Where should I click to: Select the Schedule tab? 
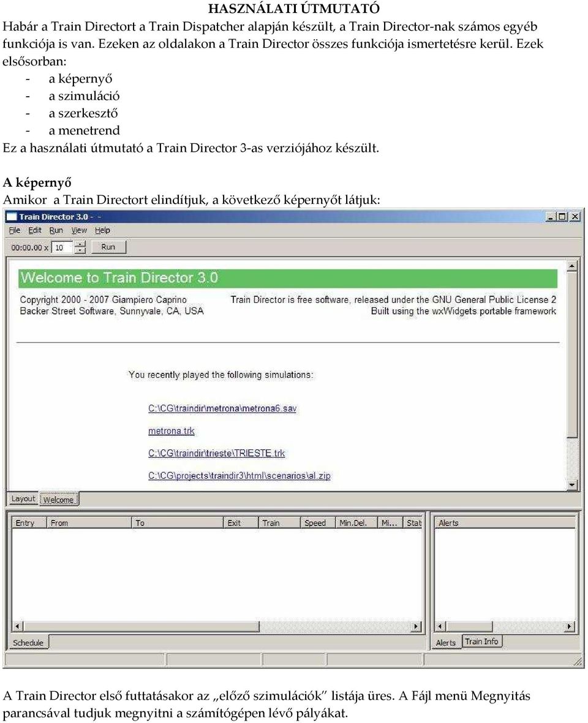(28, 642)
